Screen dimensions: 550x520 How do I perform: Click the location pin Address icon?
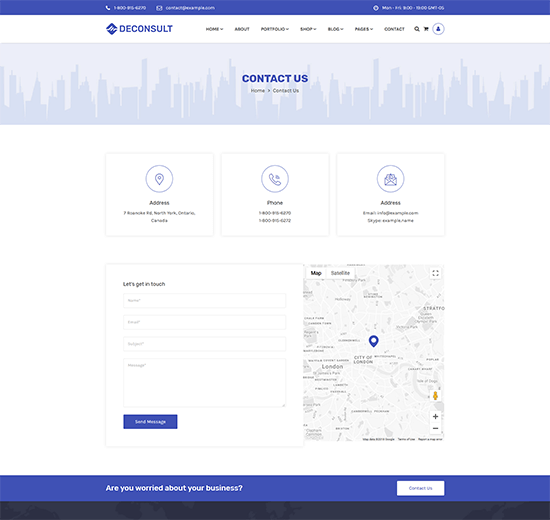tap(159, 179)
